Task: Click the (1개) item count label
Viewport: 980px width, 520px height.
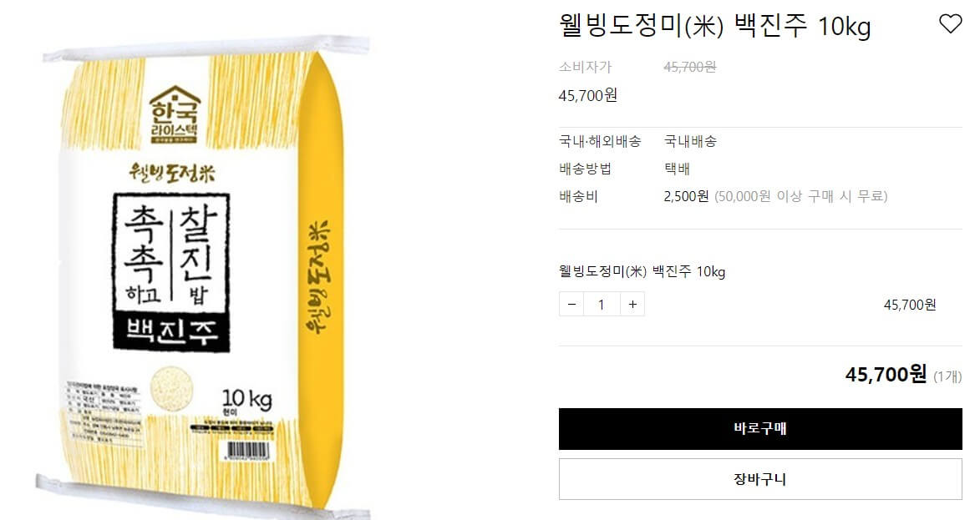Action: (x=947, y=376)
